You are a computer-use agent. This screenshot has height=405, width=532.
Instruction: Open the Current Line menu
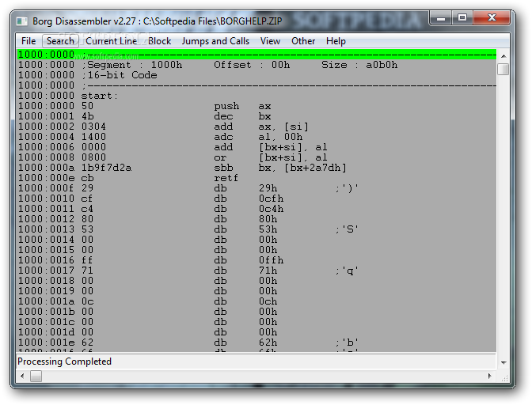click(112, 41)
